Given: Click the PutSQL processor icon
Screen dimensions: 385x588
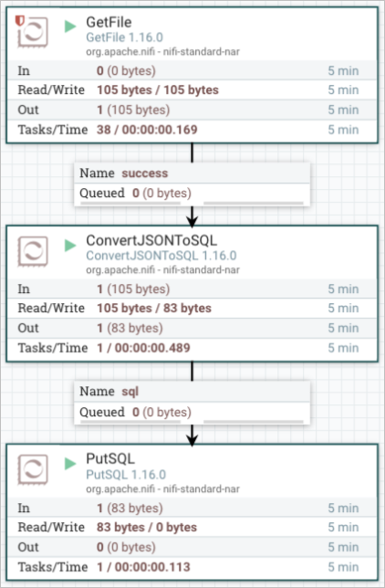Looking at the screenshot, I should click(x=33, y=469).
